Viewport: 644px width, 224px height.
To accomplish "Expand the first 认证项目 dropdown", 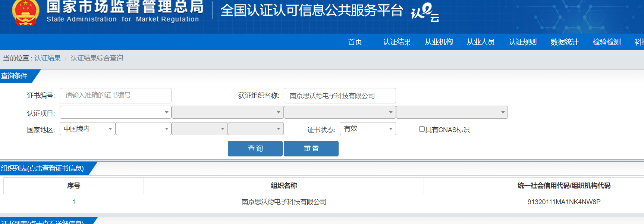I will click(x=116, y=112).
